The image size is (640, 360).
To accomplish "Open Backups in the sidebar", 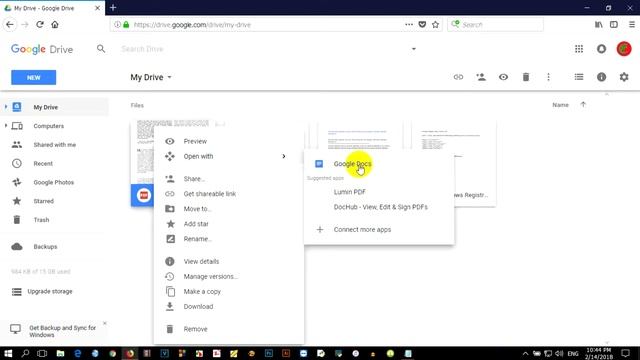I will click(x=45, y=247).
